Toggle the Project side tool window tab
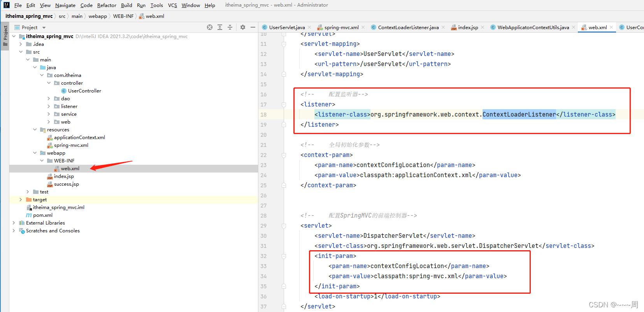644x312 pixels. pos(5,35)
